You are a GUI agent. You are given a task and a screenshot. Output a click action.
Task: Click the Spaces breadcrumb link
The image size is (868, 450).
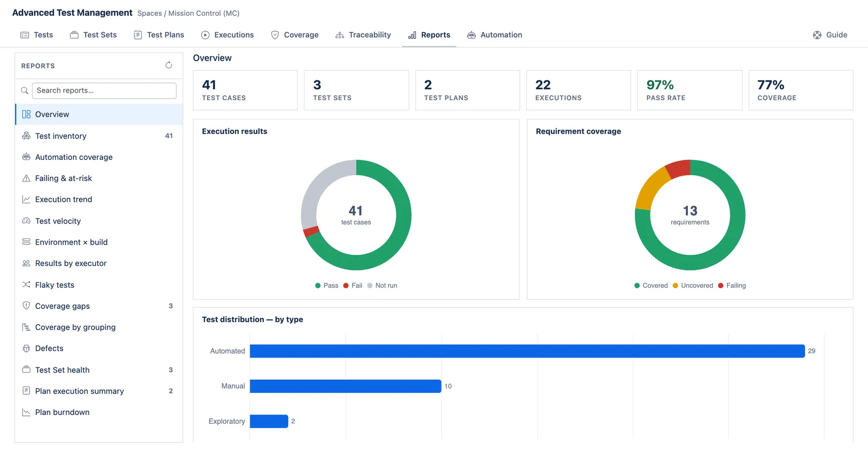[149, 13]
